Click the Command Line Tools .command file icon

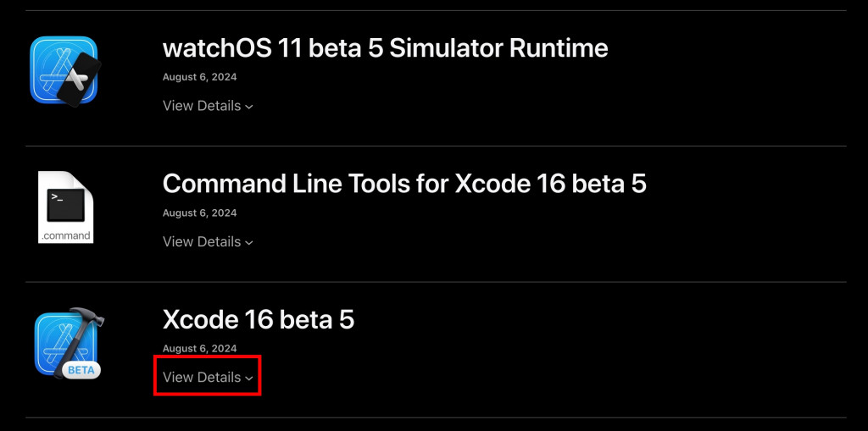(66, 207)
